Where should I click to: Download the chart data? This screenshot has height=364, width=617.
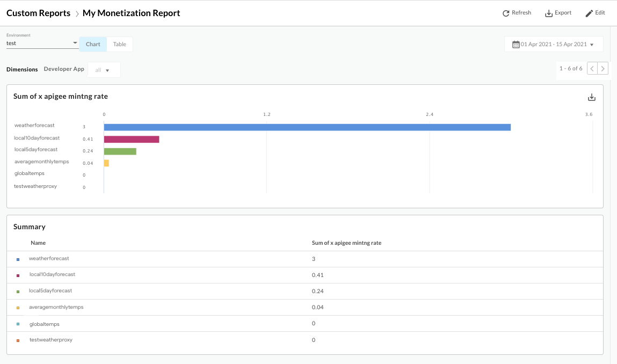click(591, 97)
